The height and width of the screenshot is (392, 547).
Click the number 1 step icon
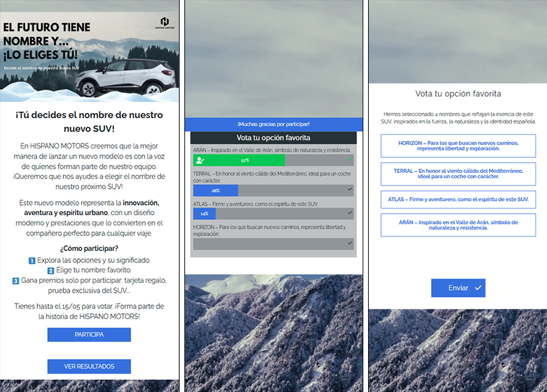pyautogui.click(x=32, y=260)
